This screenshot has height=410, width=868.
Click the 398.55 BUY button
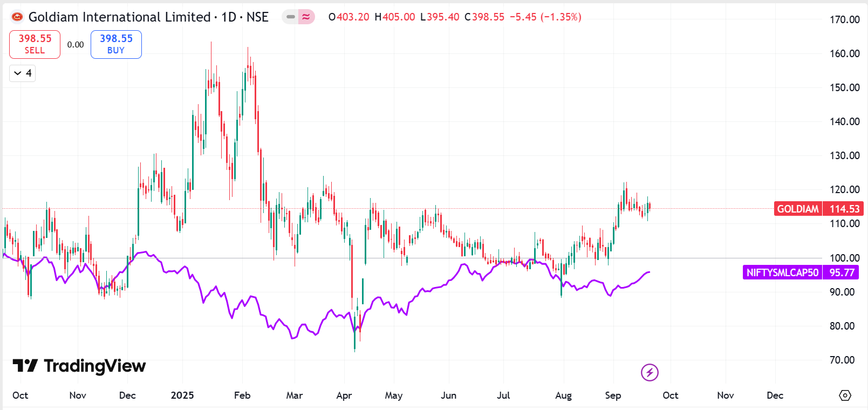click(116, 44)
